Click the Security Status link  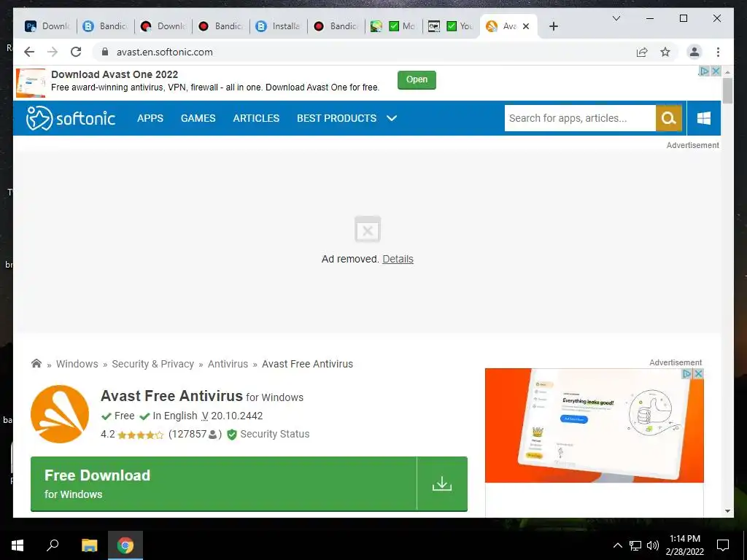pos(275,435)
